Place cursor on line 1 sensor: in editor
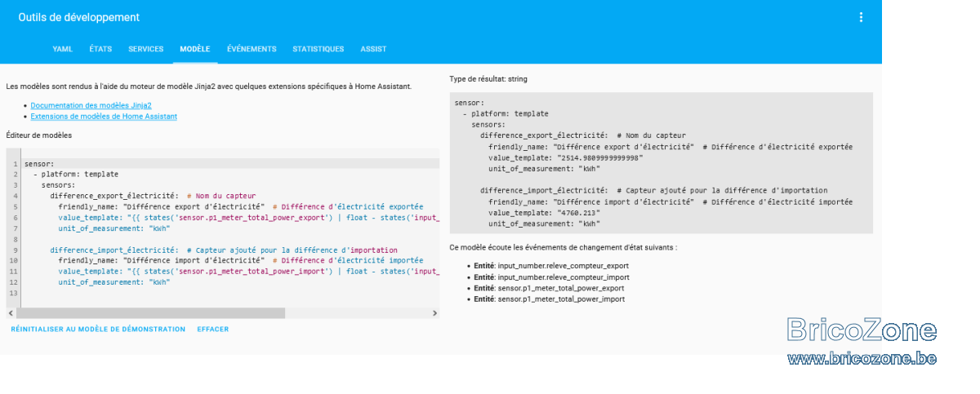Image resolution: width=980 pixels, height=394 pixels. pos(39,164)
